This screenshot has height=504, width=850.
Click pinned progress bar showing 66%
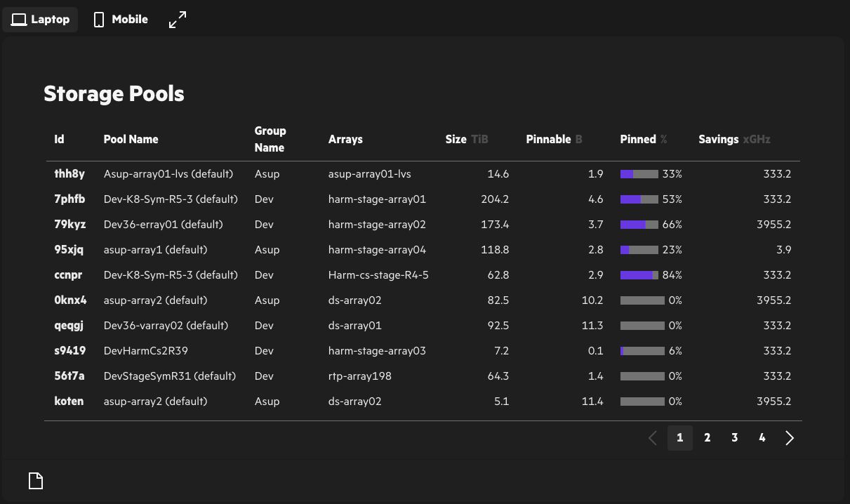coord(639,225)
